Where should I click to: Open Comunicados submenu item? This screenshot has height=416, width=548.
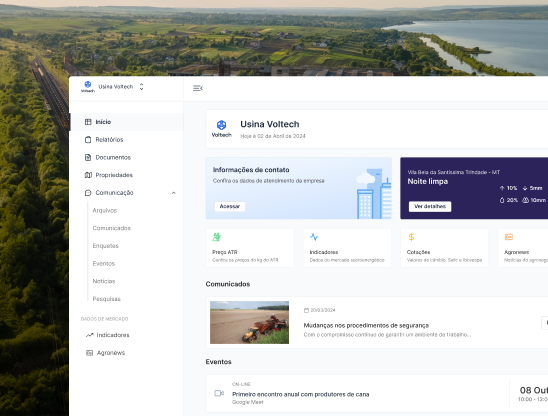111,228
